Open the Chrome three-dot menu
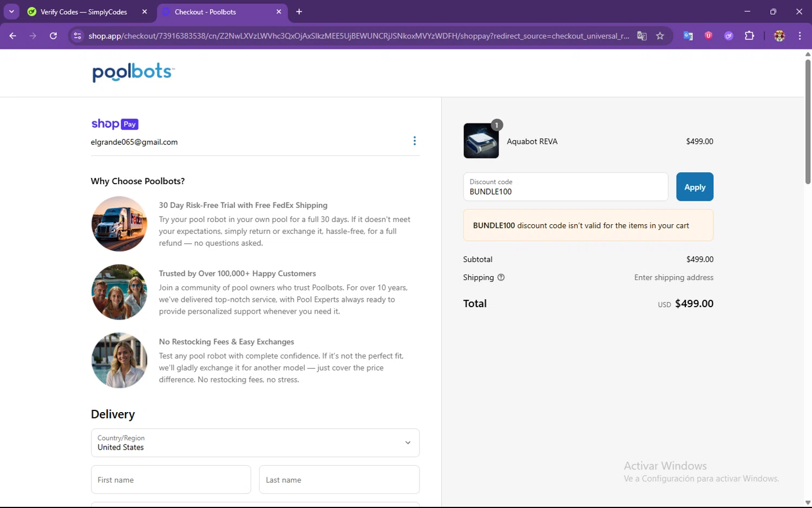This screenshot has width=812, height=508. coord(800,36)
